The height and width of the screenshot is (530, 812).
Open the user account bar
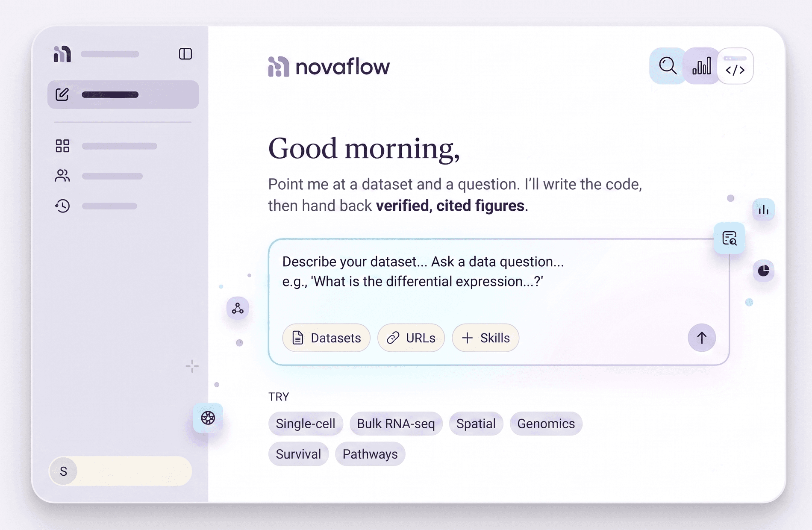click(121, 471)
